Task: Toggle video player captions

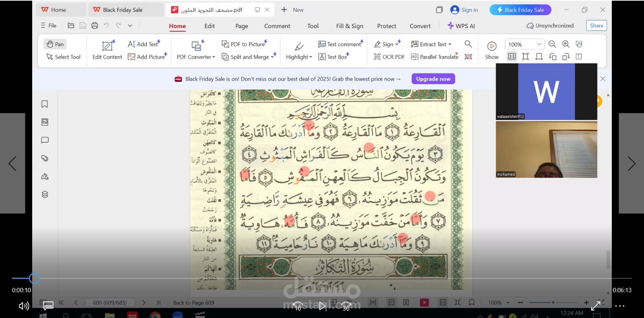Action: (48, 306)
